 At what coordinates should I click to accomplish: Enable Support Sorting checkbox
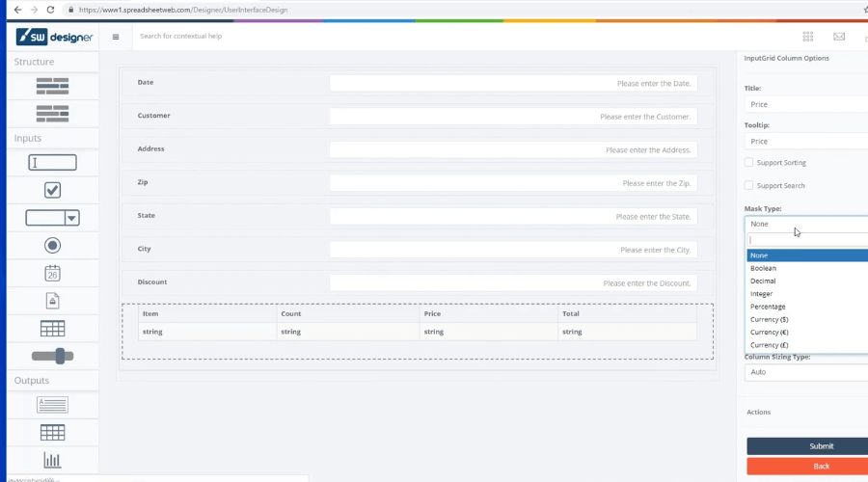point(749,162)
